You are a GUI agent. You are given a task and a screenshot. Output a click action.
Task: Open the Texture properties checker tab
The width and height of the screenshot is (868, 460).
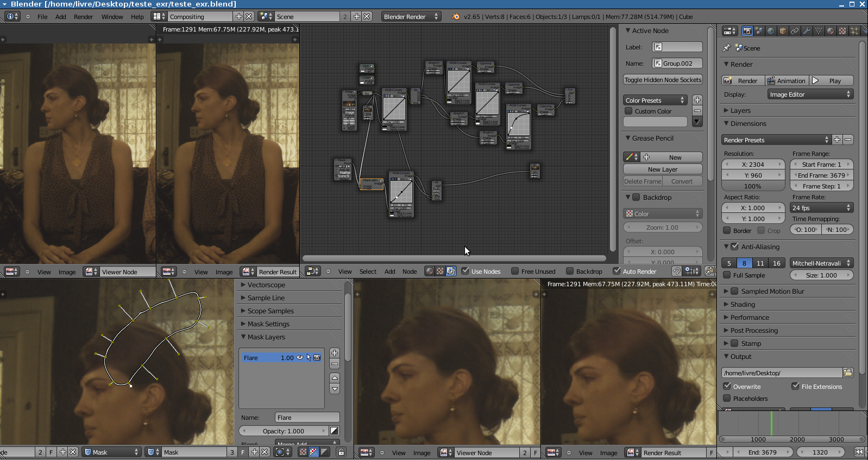click(842, 31)
